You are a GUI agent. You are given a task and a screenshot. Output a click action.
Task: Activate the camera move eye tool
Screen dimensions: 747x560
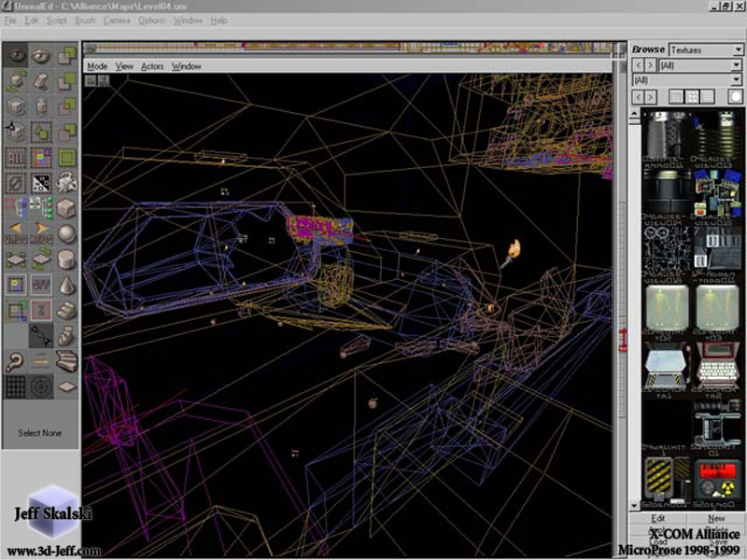[x=16, y=56]
